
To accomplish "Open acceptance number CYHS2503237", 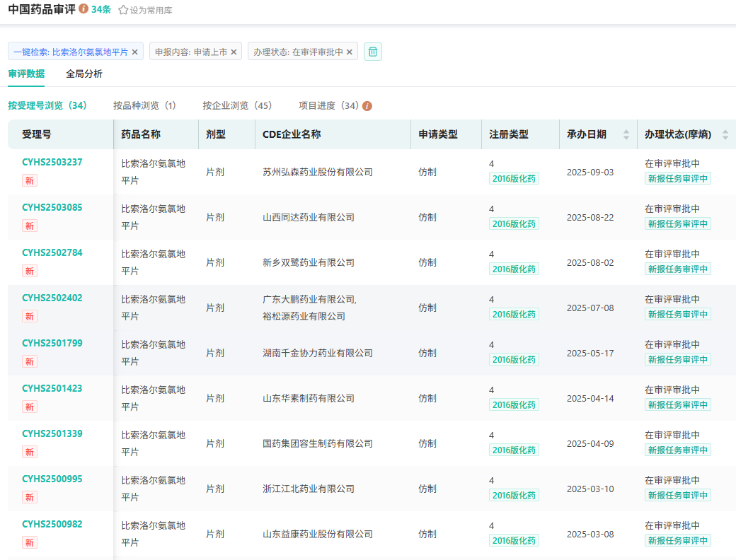I will click(52, 162).
